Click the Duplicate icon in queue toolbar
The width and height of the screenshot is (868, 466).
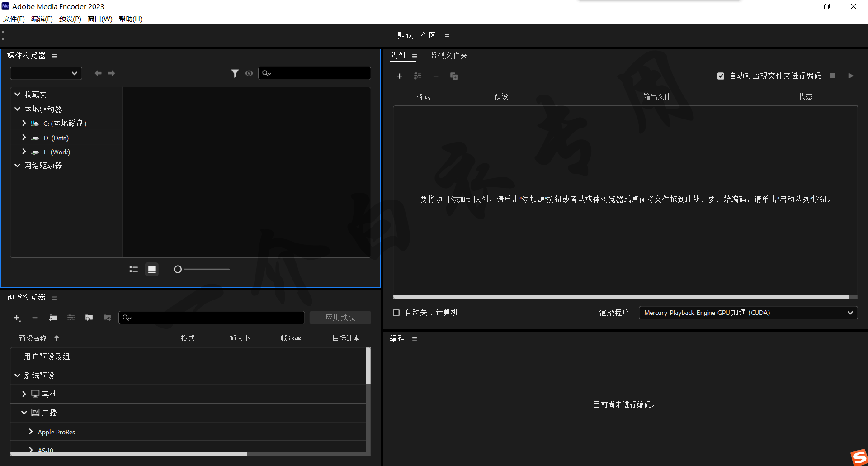pyautogui.click(x=454, y=76)
